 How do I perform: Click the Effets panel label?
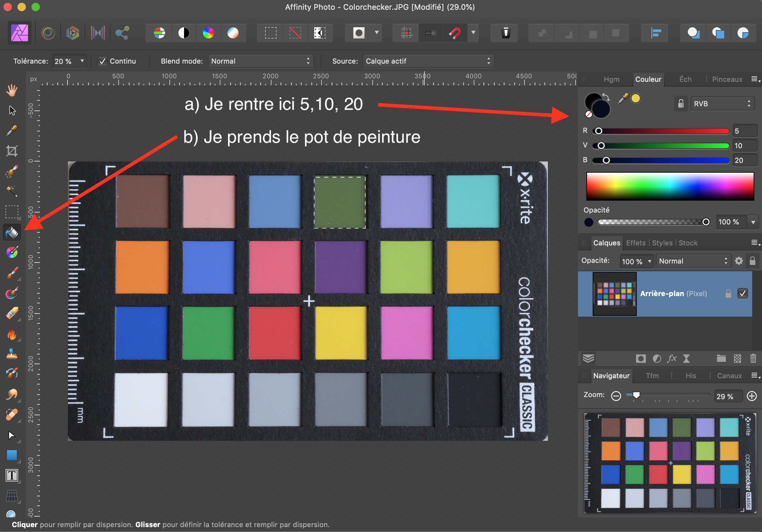[x=636, y=243]
